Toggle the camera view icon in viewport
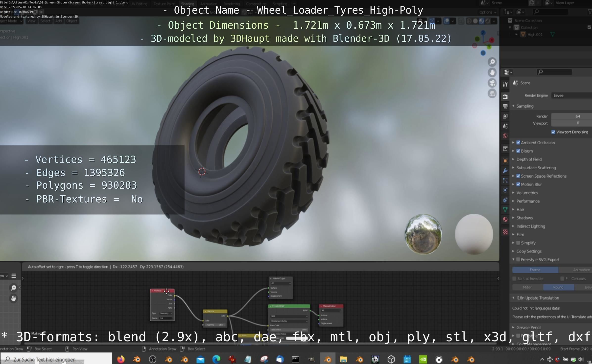 pyautogui.click(x=492, y=83)
